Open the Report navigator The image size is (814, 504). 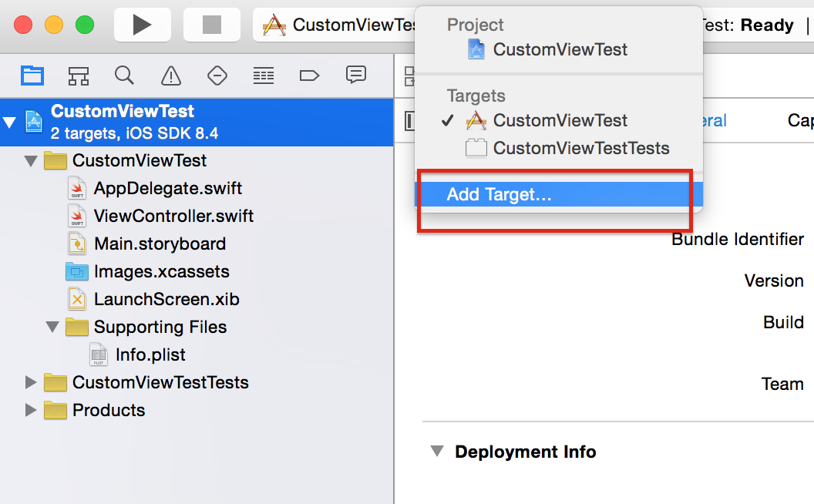coord(356,75)
